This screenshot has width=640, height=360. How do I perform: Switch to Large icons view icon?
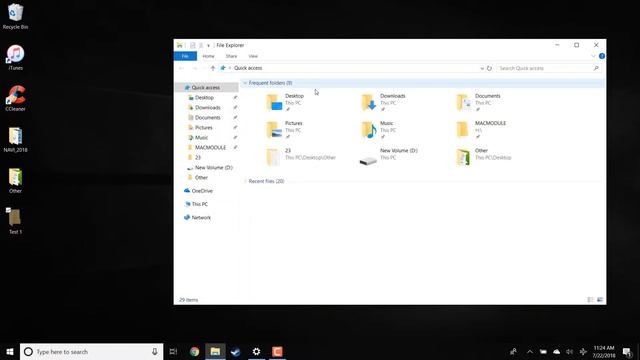[x=600, y=300]
